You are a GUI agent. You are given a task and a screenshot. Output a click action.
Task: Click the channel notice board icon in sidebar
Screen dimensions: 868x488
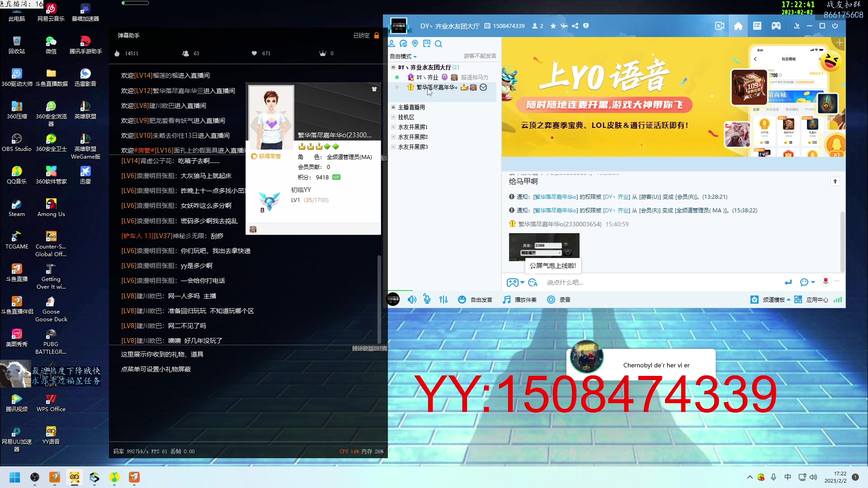(x=427, y=44)
